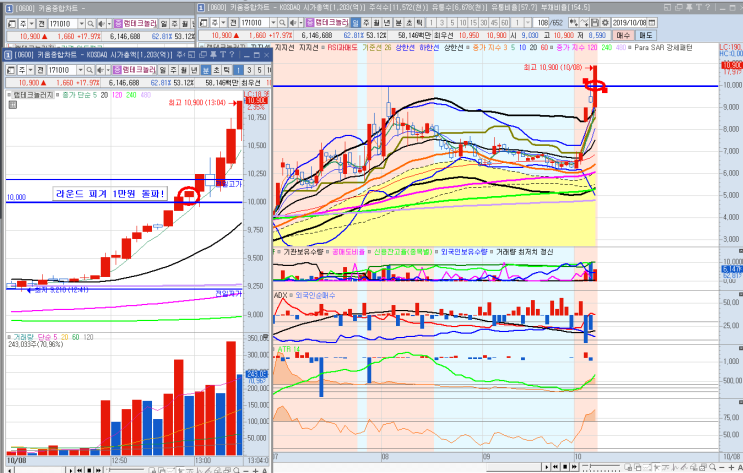Open 주 type dropdown arrow in right window
Image resolution: width=743 pixels, height=473 pixels.
tap(223, 23)
